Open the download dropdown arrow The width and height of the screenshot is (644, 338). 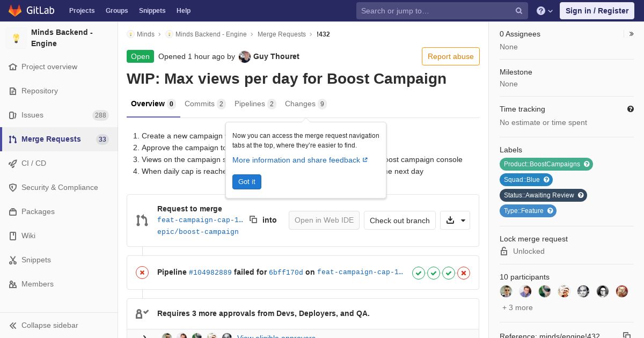[x=464, y=221]
